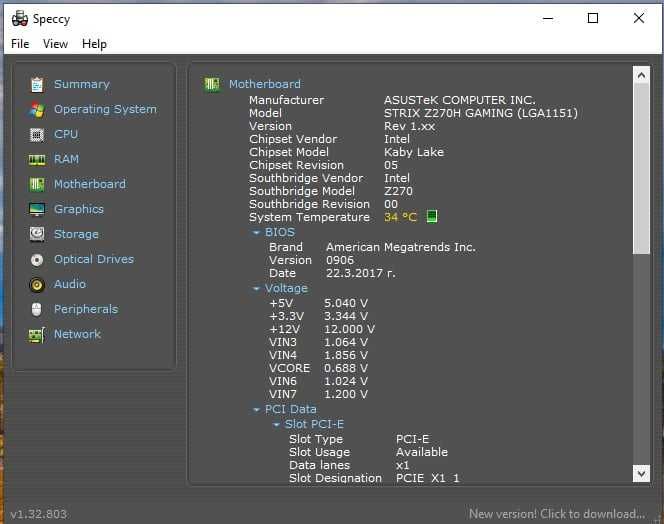664x524 pixels.
Task: Click the Z270 southbridge model value
Action: pos(398,191)
